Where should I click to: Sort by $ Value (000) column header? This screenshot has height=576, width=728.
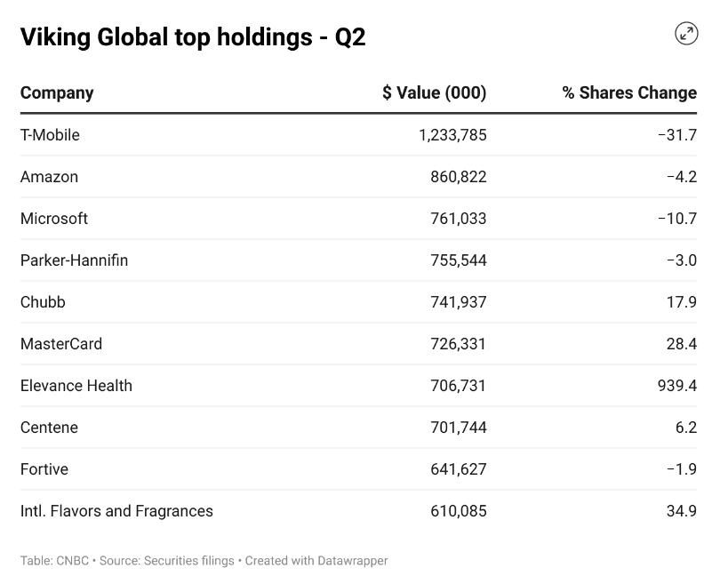(434, 92)
